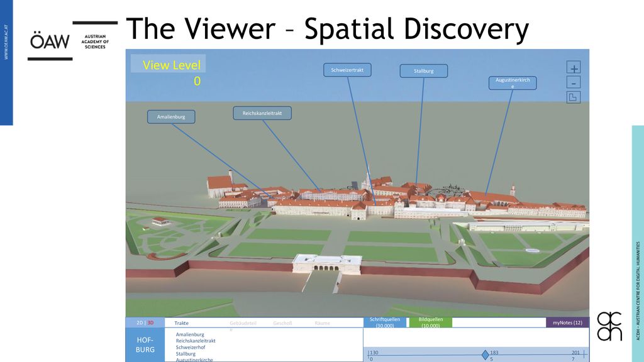Click the ÖAW Austrian Academy of Sciences logo
The image size is (644, 362).
coord(72,41)
